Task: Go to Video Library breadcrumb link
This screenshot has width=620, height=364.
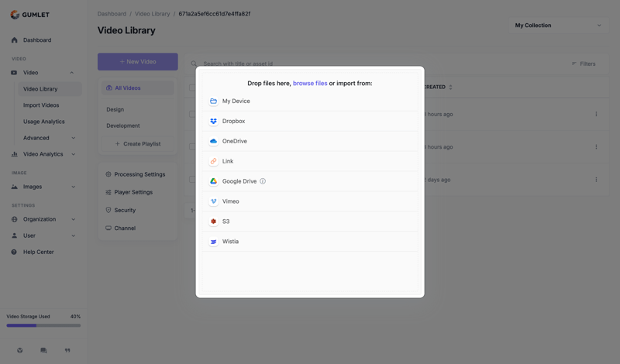Action: click(152, 14)
